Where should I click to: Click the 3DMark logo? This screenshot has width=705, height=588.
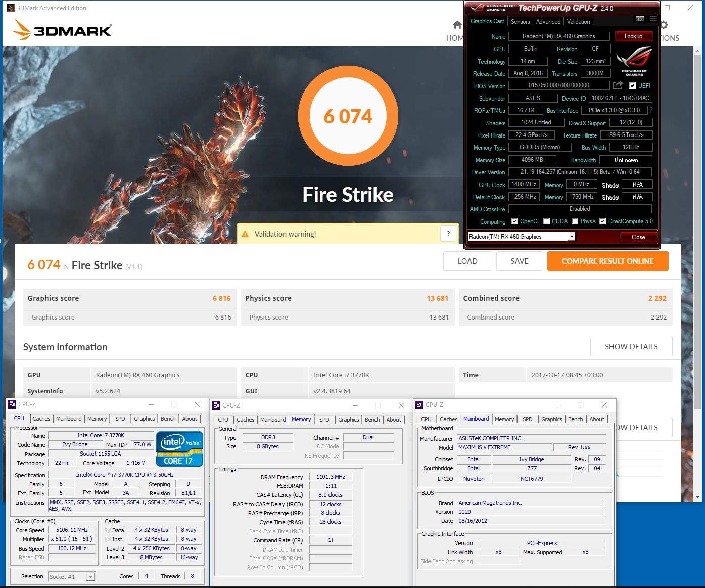(61, 30)
